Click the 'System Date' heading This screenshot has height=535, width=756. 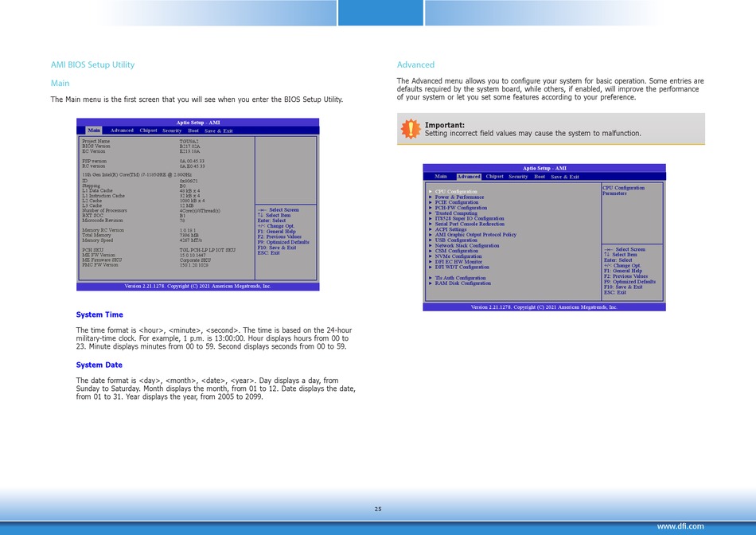(x=99, y=365)
